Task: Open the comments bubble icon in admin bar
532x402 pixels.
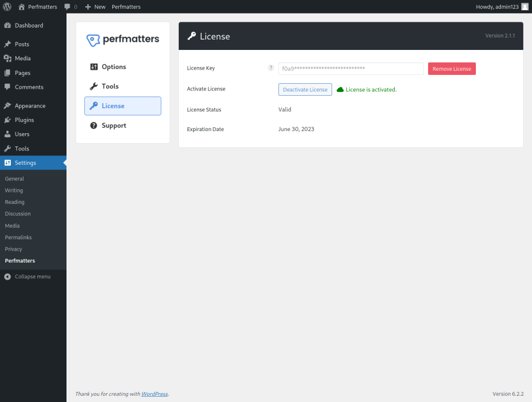Action: coord(71,7)
